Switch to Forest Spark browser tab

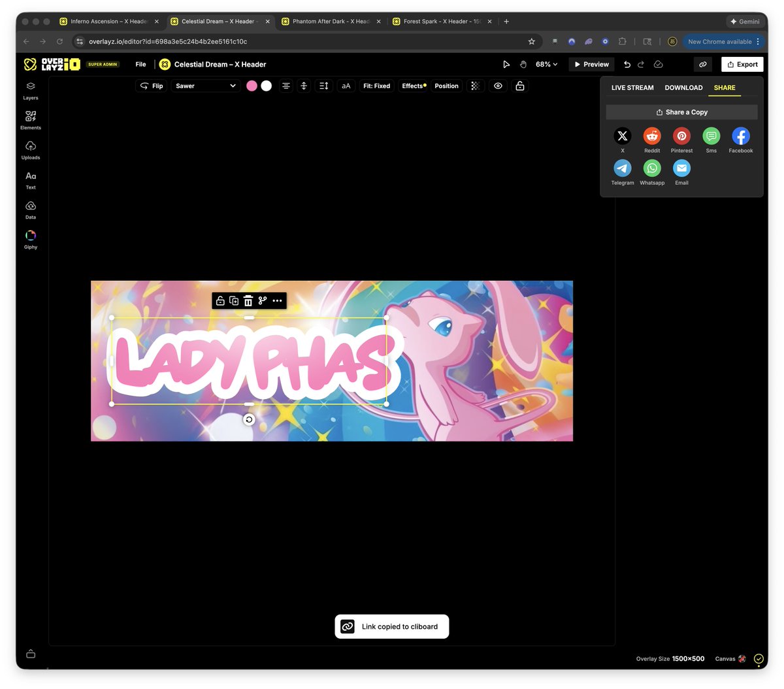(442, 22)
